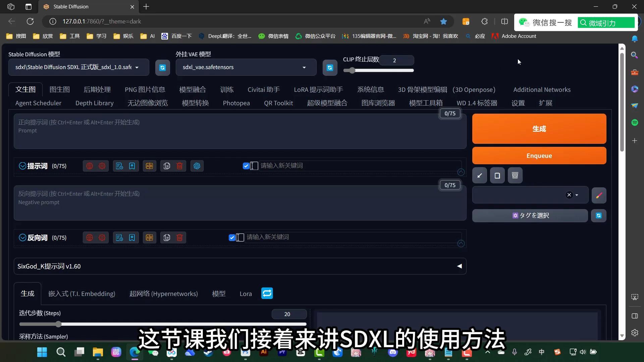Click the bookmark favorites icon in the 提示词 row

(132, 166)
